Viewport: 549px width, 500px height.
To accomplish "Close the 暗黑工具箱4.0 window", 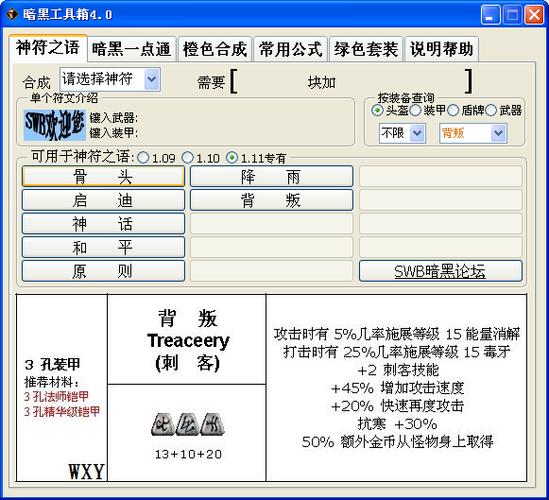I will pos(534,15).
